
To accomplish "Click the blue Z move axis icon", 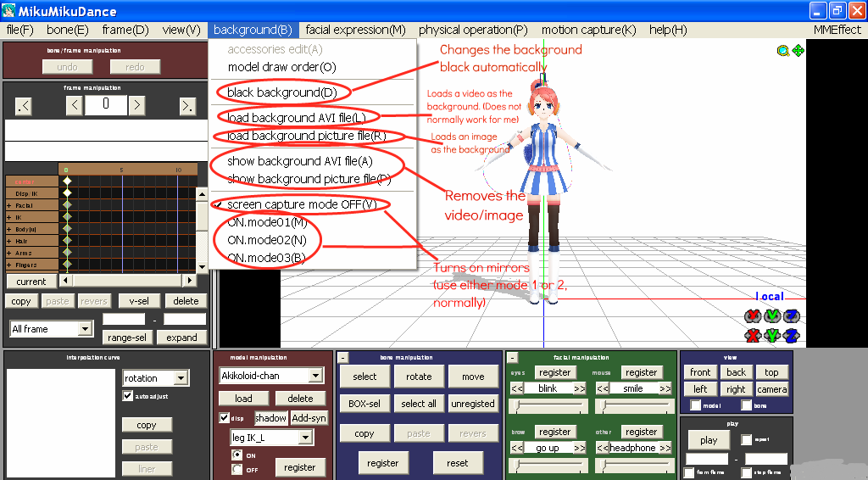I will click(792, 335).
